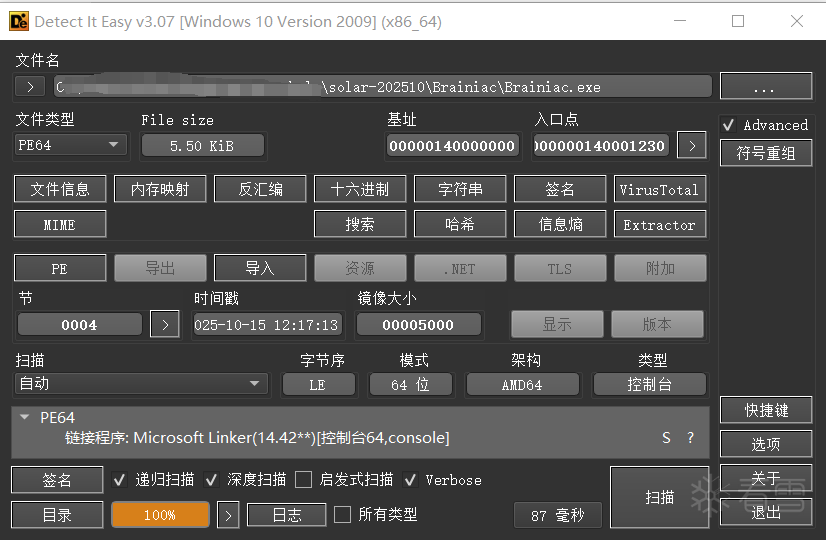Click entry point address field
The width and height of the screenshot is (826, 540).
[601, 145]
